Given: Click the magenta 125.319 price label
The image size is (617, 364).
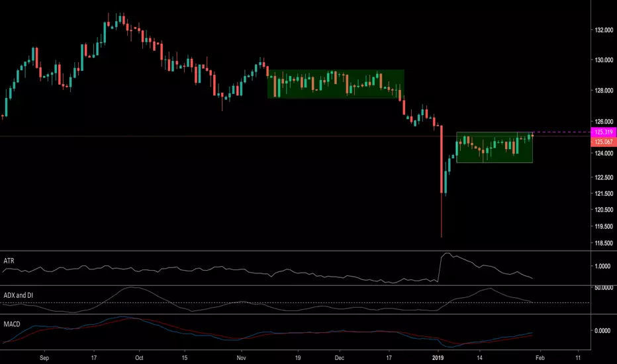Looking at the screenshot, I should (x=604, y=132).
